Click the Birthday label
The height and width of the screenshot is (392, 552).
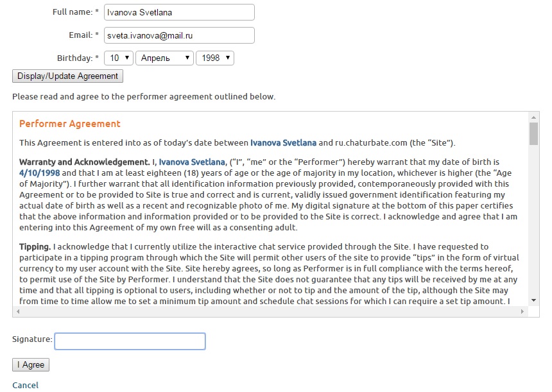[x=75, y=58]
